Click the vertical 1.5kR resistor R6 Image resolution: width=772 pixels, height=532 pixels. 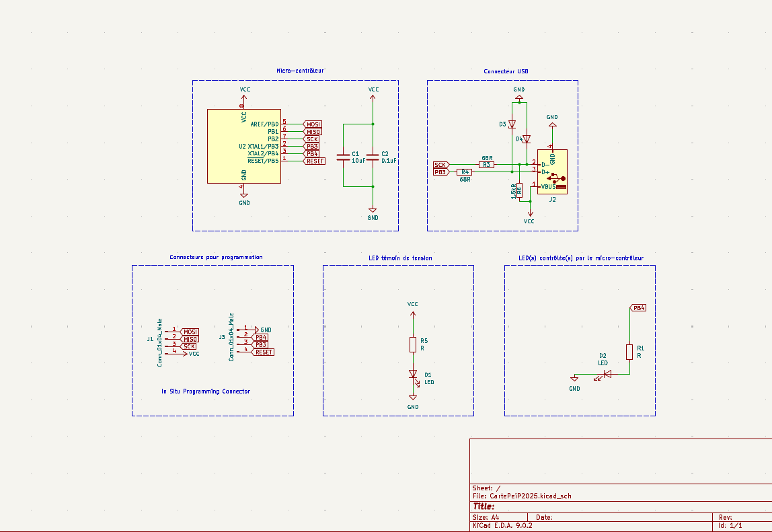519,191
